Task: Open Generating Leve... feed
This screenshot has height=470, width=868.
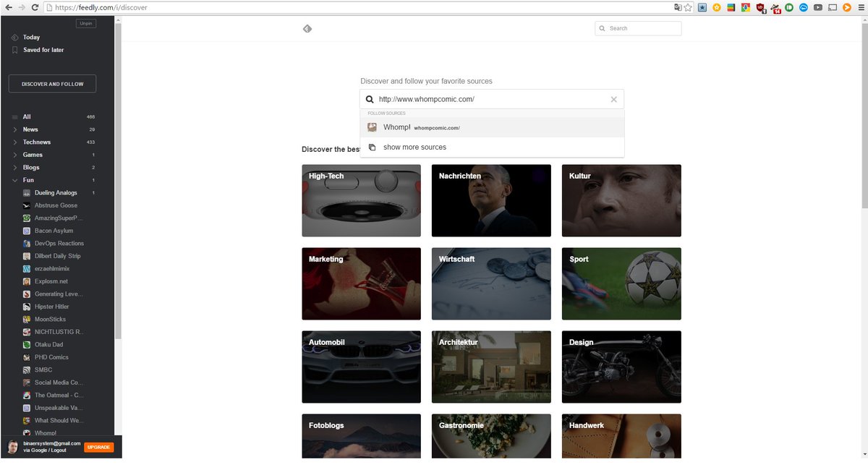Action: pos(59,294)
